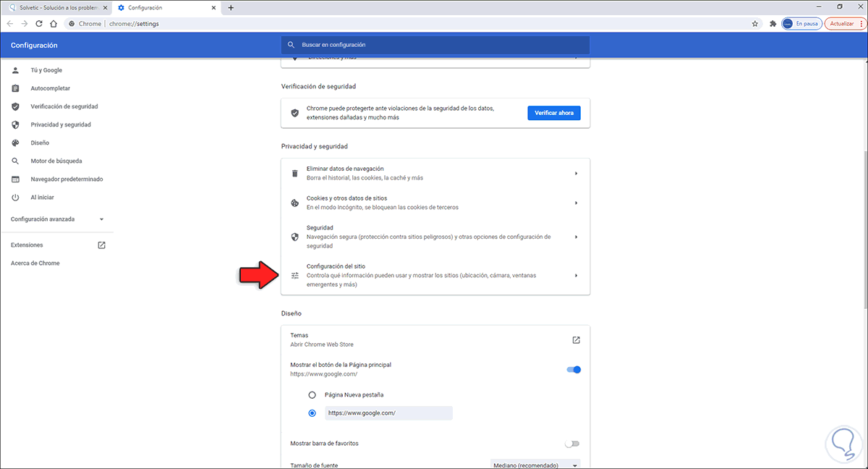Screen dimensions: 868x469
Task: Expand arrow for Eliminar datos de navegación
Action: tap(576, 174)
